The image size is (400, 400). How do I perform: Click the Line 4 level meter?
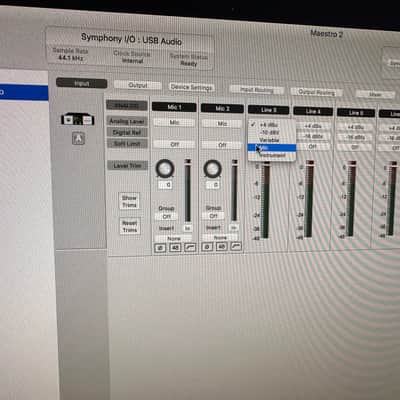309,199
